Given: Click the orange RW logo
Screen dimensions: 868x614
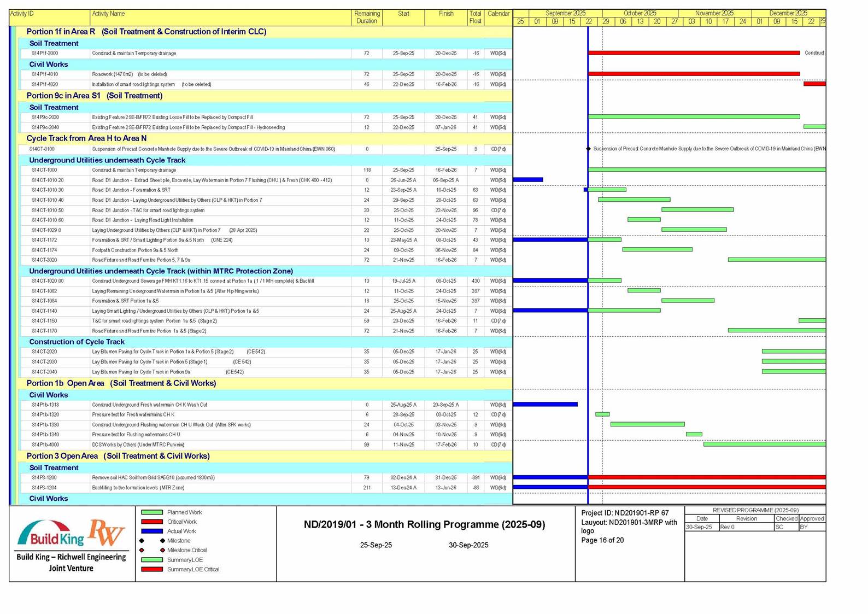Looking at the screenshot, I should [x=107, y=532].
